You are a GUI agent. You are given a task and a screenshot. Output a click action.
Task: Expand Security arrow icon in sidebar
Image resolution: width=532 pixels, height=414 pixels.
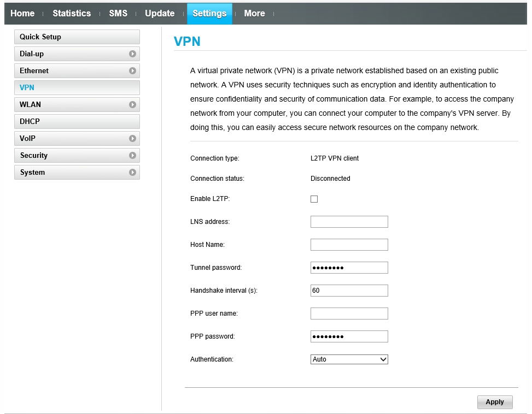tap(132, 155)
